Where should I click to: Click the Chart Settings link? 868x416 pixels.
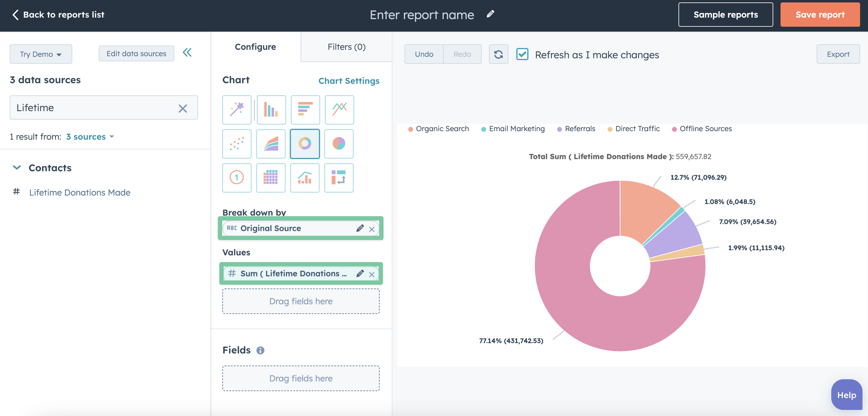click(349, 80)
